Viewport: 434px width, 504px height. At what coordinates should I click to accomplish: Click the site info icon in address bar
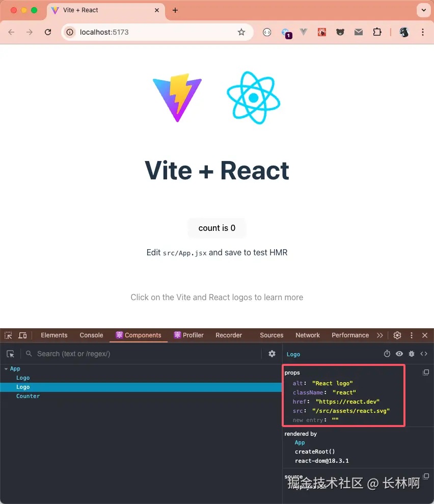coord(70,32)
